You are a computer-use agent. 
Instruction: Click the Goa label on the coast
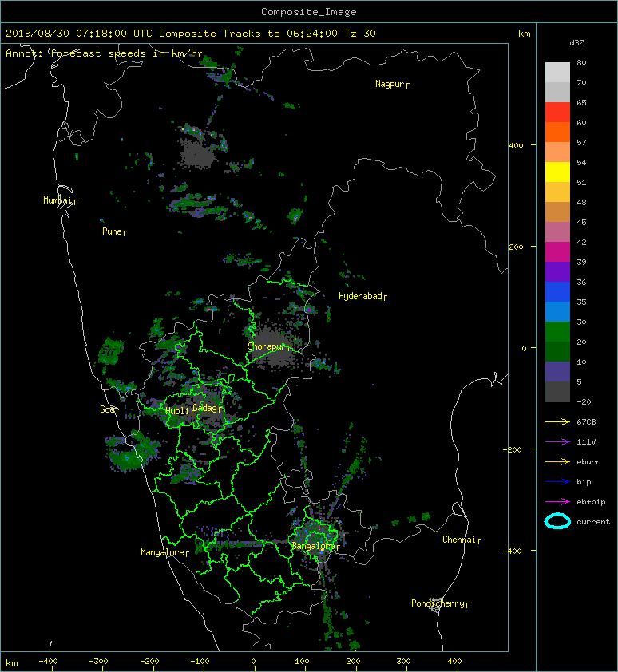(x=107, y=409)
